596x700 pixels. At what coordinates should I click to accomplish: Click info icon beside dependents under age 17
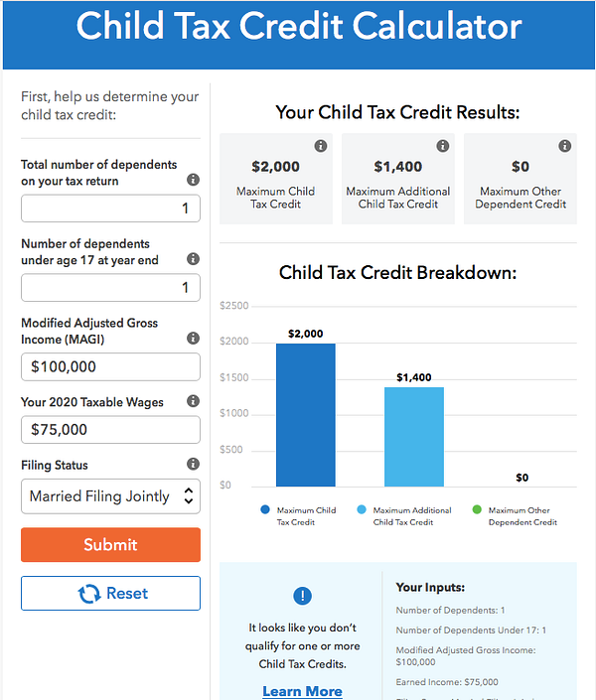[193, 259]
